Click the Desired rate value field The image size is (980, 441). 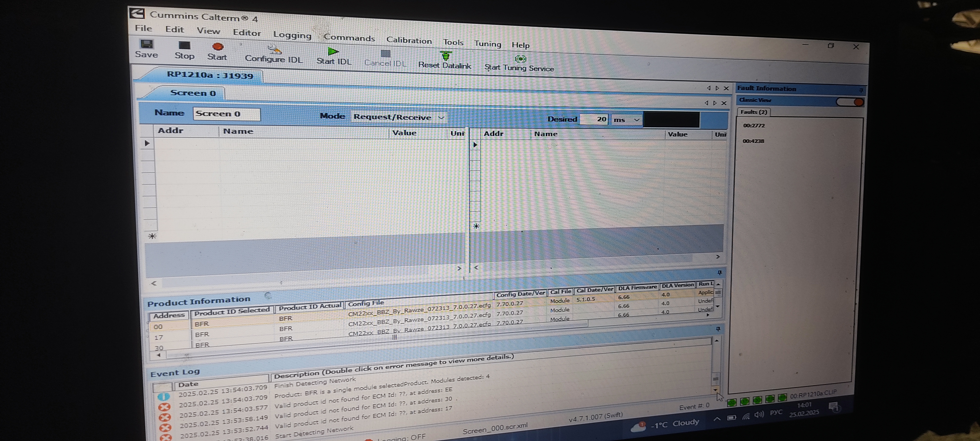[594, 119]
